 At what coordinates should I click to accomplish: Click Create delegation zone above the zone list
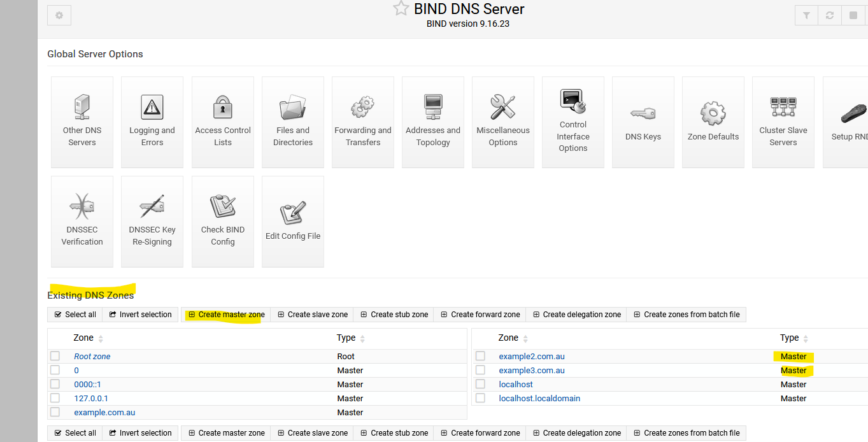576,315
